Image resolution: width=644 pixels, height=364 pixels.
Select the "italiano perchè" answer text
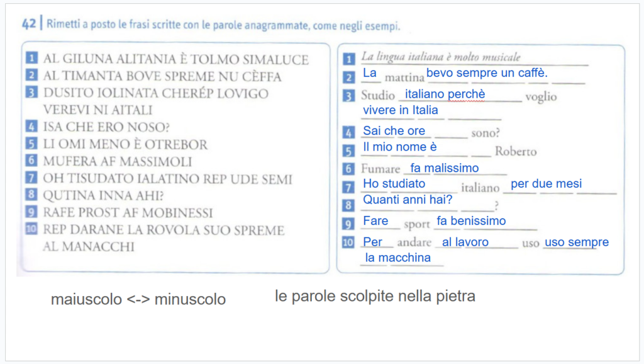click(x=445, y=94)
